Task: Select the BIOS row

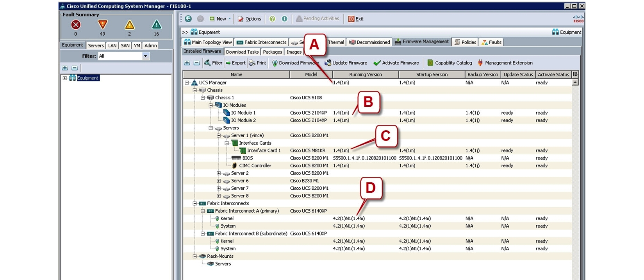Action: [377, 158]
